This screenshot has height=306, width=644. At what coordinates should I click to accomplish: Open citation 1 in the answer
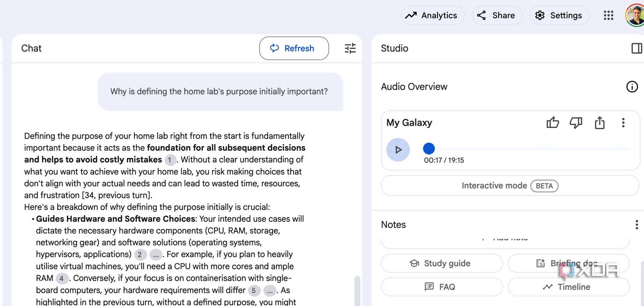170,160
